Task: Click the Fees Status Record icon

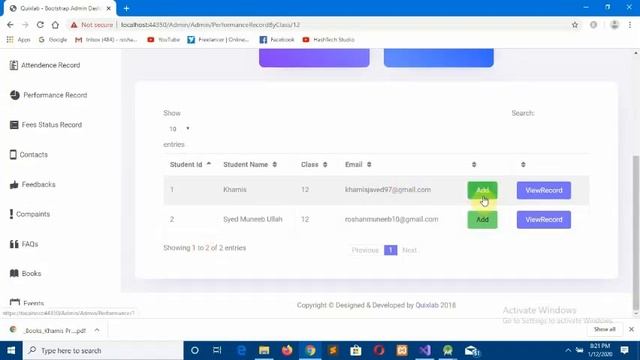Action: click(x=14, y=125)
